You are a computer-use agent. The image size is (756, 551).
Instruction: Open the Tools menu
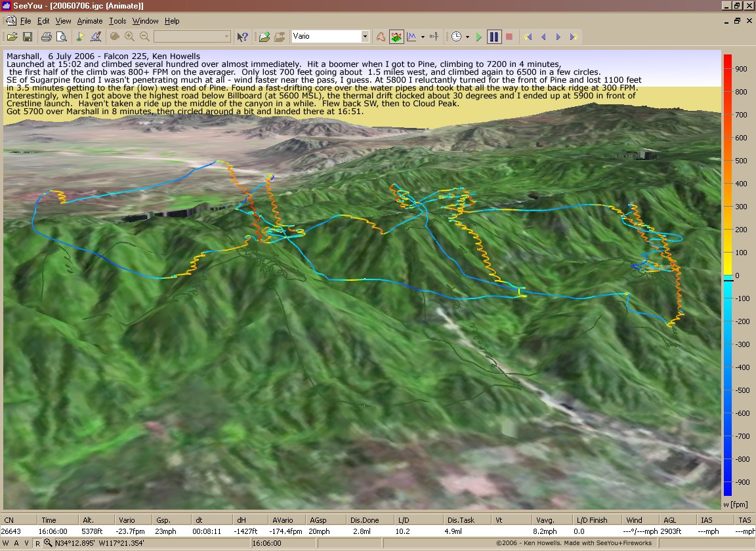(117, 21)
